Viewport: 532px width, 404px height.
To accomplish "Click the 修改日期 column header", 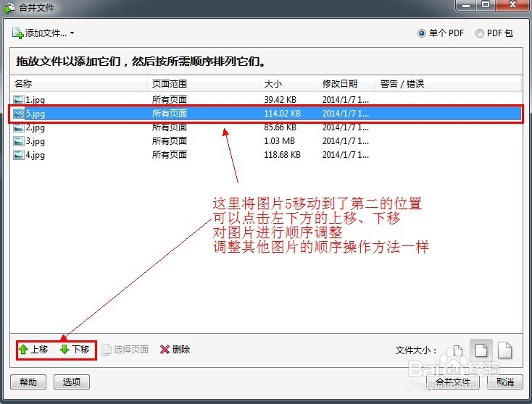I will point(346,84).
